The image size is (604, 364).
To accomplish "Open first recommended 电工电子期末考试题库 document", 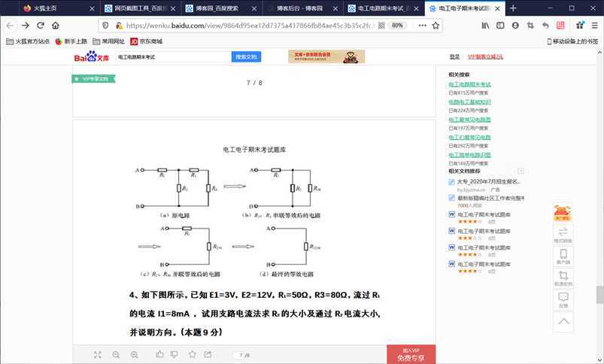I will click(484, 214).
